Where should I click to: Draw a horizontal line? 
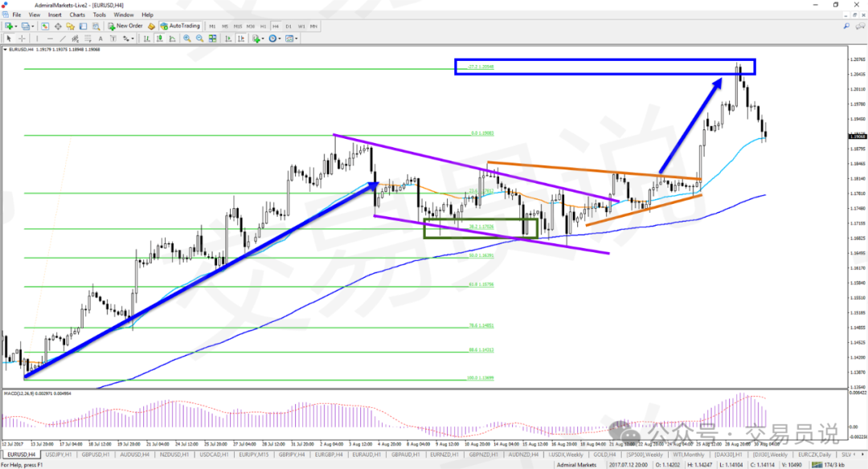click(50, 39)
